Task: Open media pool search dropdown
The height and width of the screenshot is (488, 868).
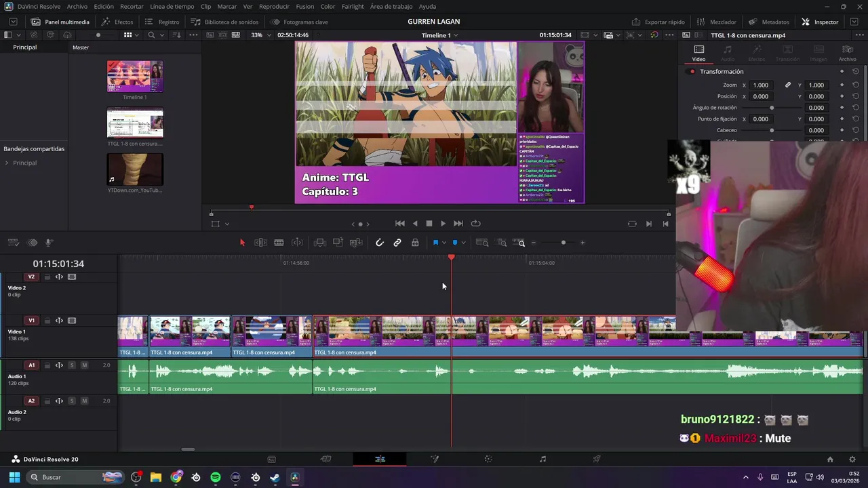Action: (163, 35)
